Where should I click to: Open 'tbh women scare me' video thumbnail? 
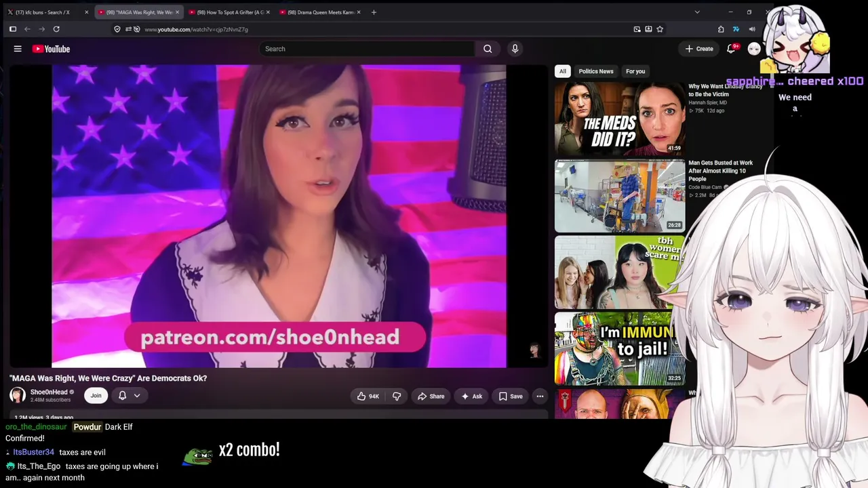click(x=618, y=272)
